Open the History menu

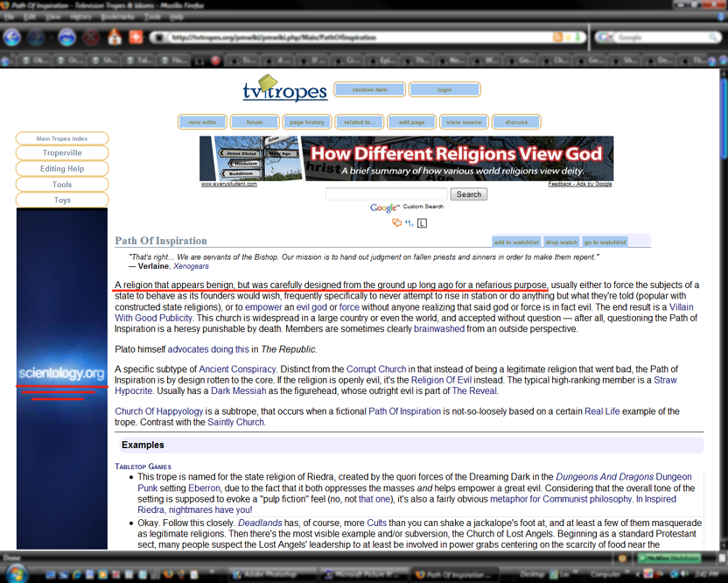(x=80, y=16)
